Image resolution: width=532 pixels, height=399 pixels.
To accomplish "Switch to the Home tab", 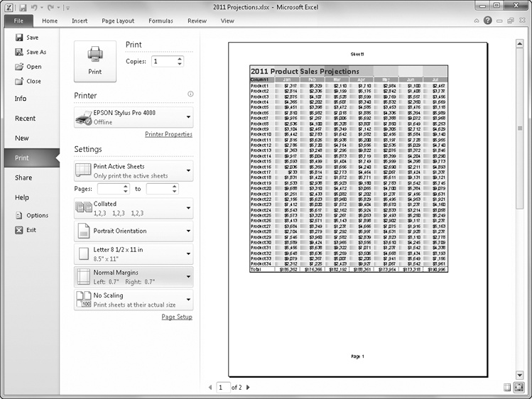I will [x=50, y=21].
